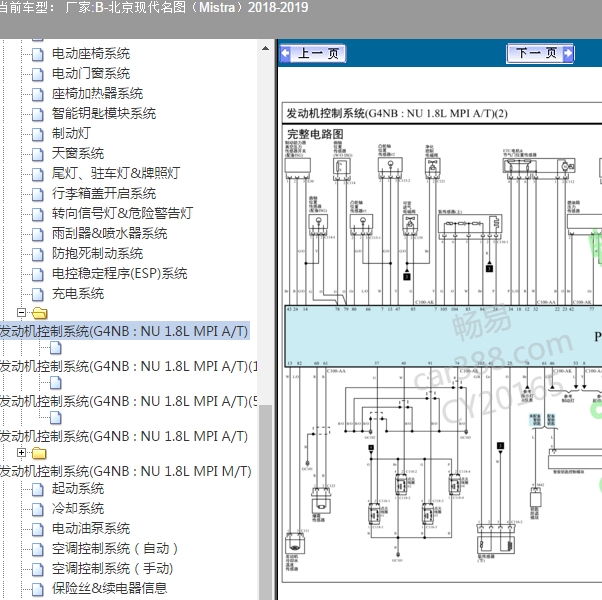Open 防抱死制动系统 diagram

[x=98, y=253]
